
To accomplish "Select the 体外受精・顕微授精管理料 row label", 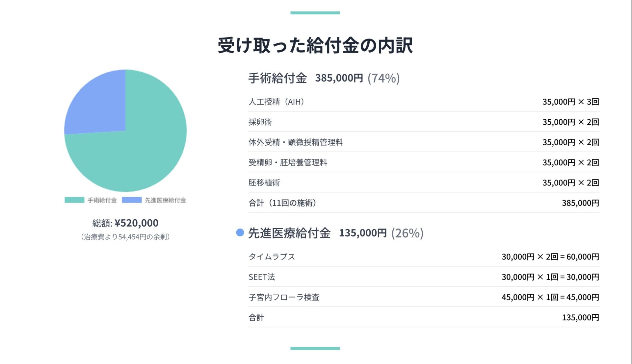I will [x=296, y=142].
